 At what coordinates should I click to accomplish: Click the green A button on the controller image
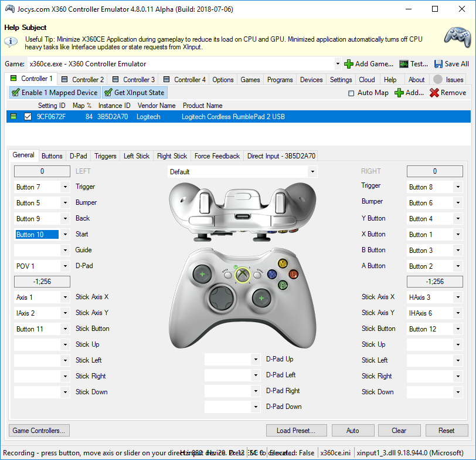(x=283, y=285)
